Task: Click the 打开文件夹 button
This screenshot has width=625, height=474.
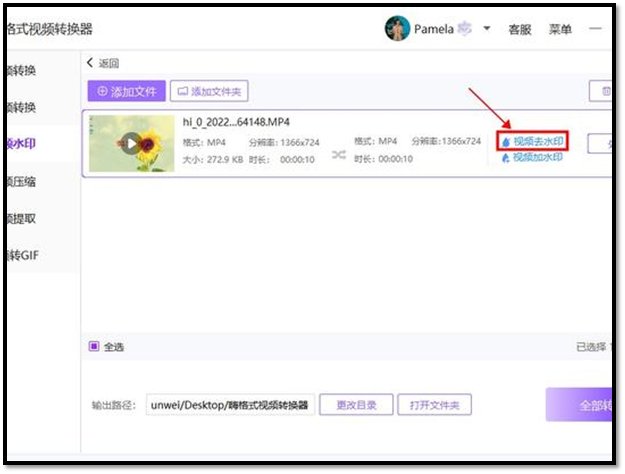Action: pyautogui.click(x=434, y=405)
